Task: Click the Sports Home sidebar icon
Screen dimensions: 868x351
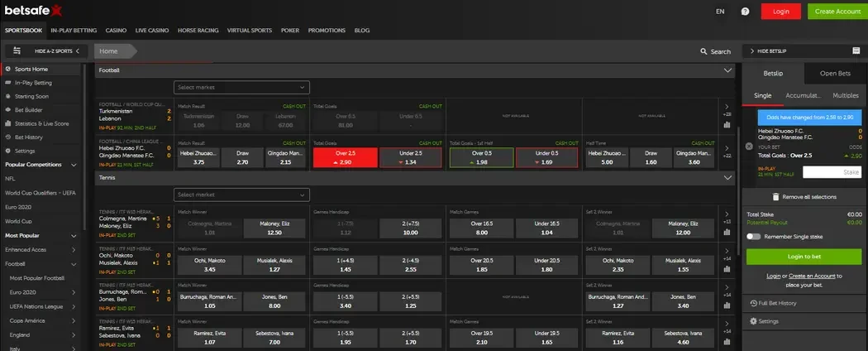Action: click(x=7, y=70)
